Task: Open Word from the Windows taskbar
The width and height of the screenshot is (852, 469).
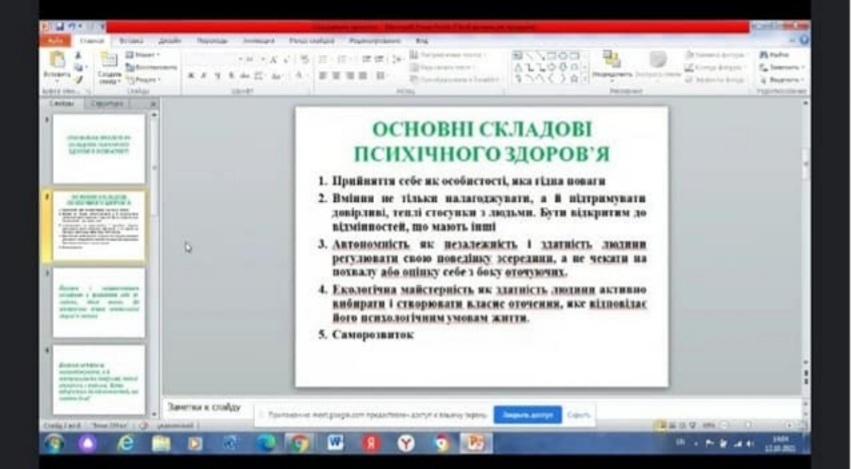Action: [x=335, y=442]
